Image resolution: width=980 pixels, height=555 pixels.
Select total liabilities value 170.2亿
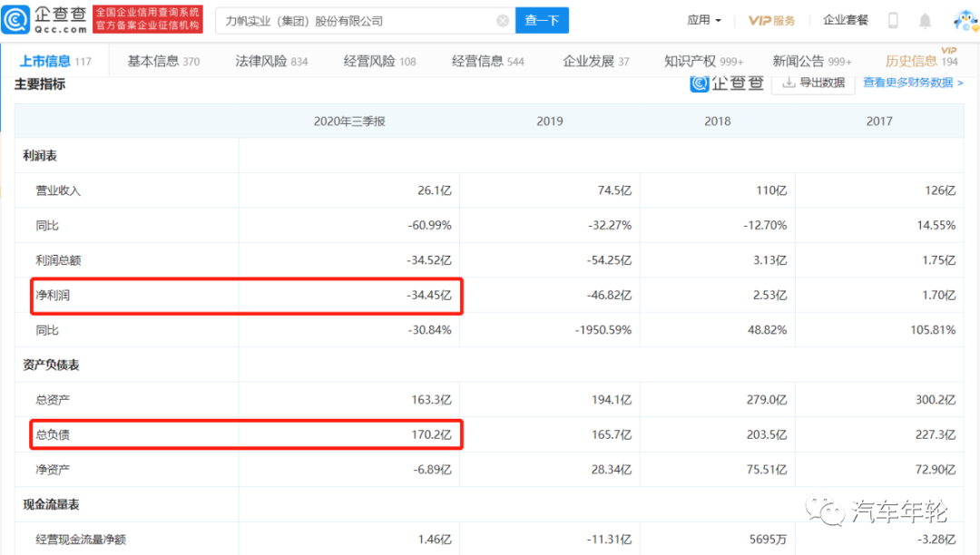431,434
